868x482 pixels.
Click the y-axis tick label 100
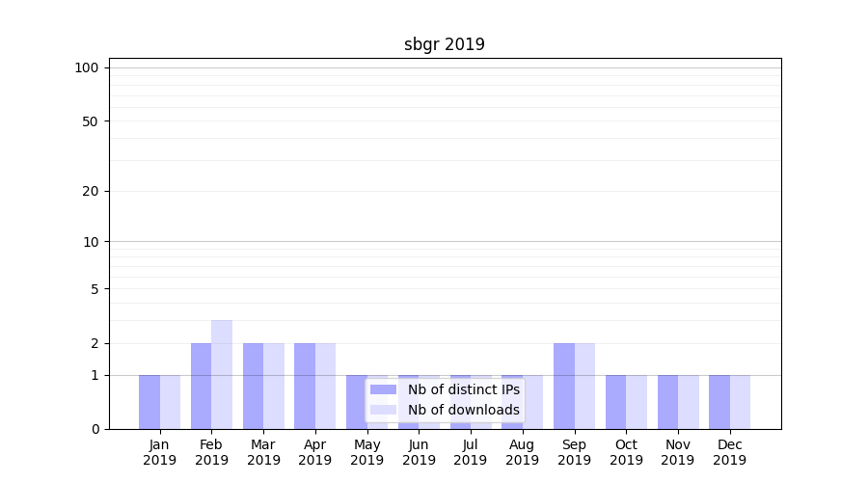[x=87, y=67]
